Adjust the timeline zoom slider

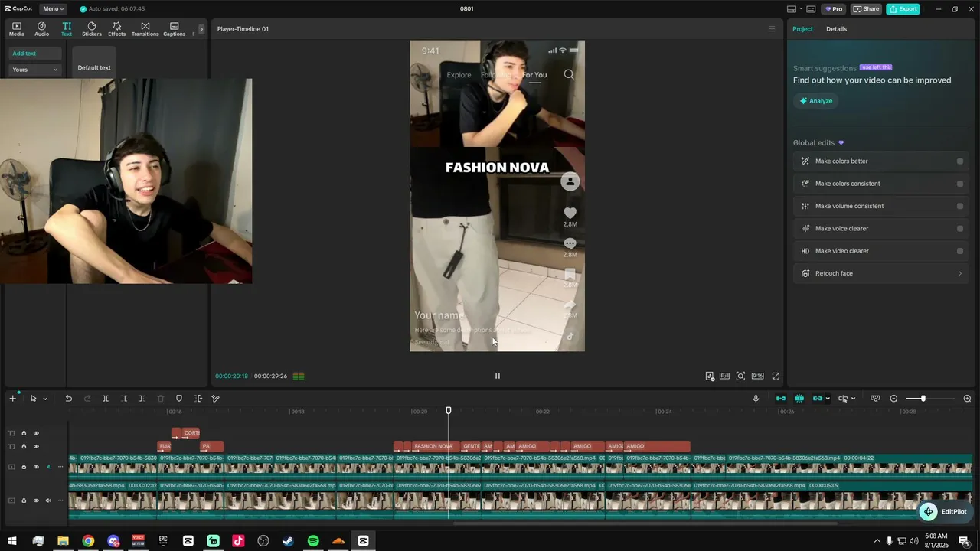[923, 399]
